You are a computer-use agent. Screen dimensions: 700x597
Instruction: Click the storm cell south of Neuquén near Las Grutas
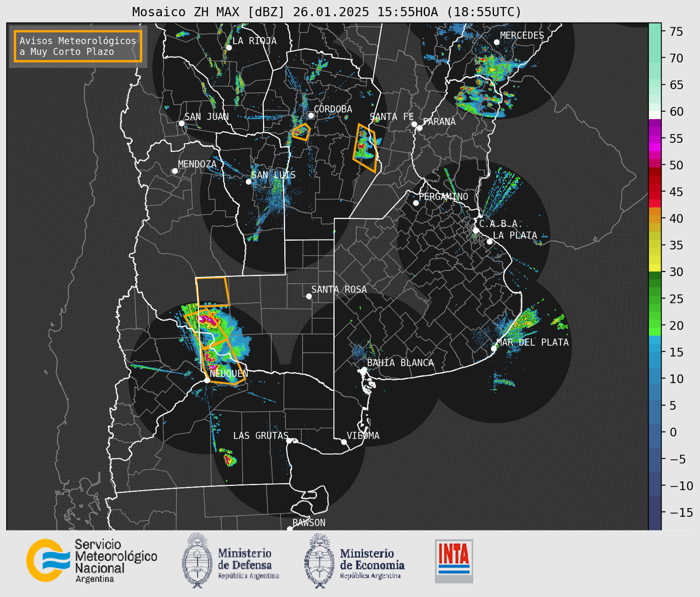(228, 458)
